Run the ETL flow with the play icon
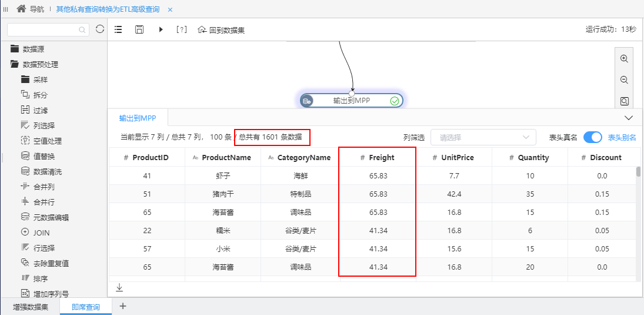Image resolution: width=644 pixels, height=315 pixels. (161, 29)
